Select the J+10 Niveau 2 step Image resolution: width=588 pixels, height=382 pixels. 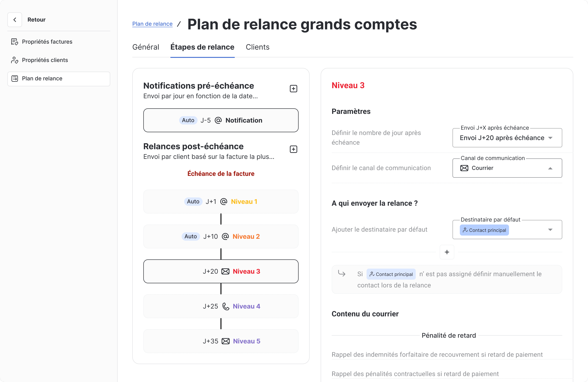tap(221, 236)
